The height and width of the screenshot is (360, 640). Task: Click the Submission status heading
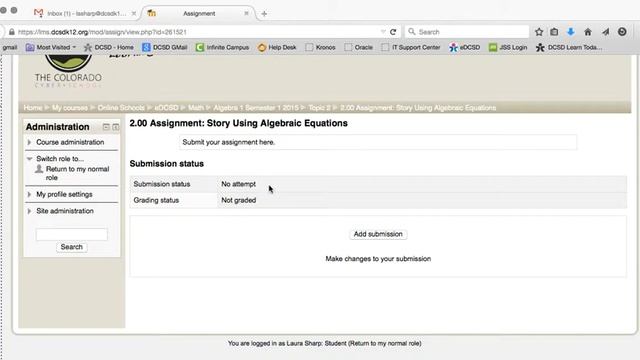coord(167,164)
